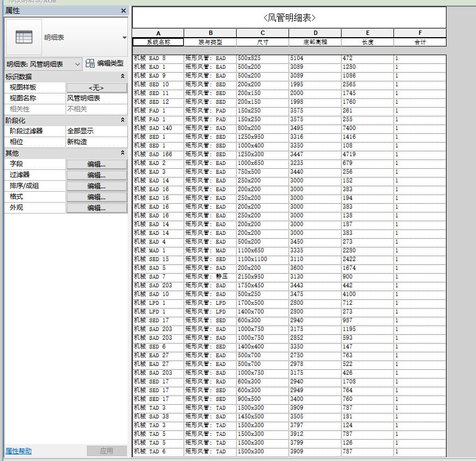Click the 视图样板 <无> button
Screen dimensions: 476x461
point(97,88)
